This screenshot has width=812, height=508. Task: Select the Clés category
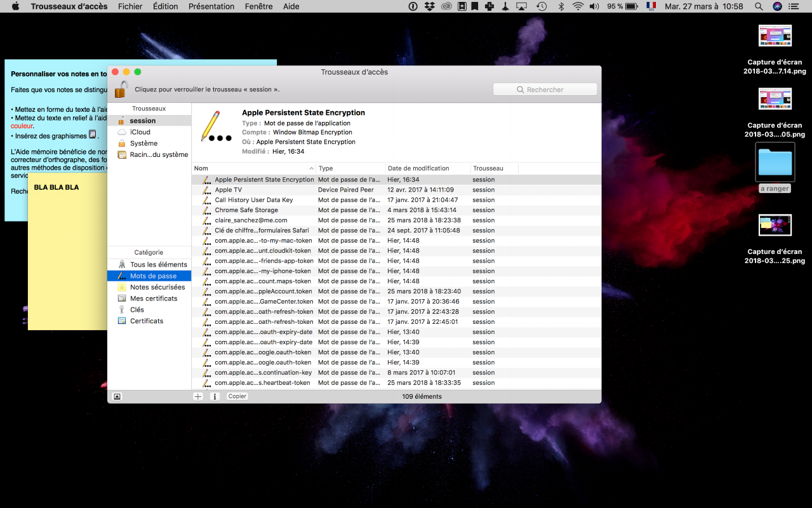coord(149,310)
